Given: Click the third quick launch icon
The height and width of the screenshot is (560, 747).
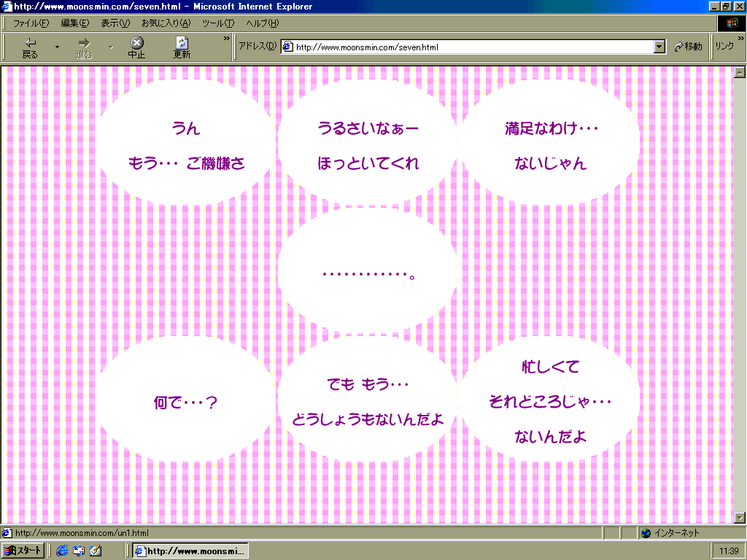Looking at the screenshot, I should [x=95, y=551].
